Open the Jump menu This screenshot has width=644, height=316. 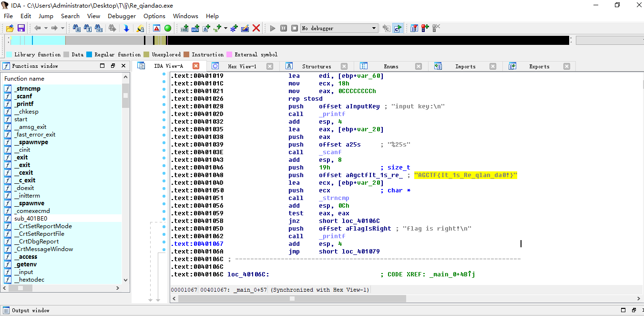[x=46, y=16]
